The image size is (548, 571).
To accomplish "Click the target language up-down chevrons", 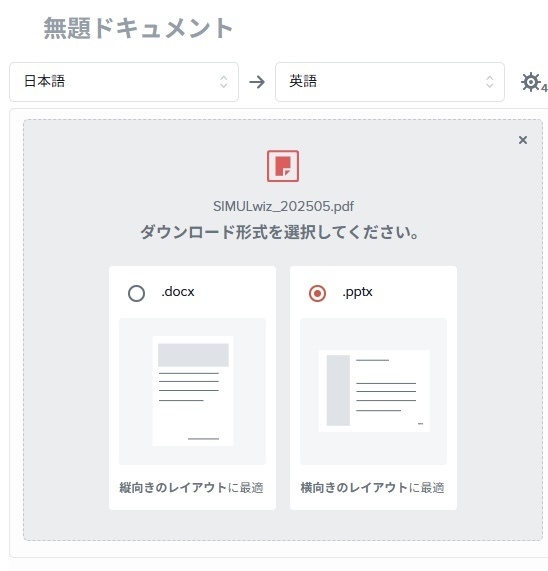I will click(x=490, y=82).
